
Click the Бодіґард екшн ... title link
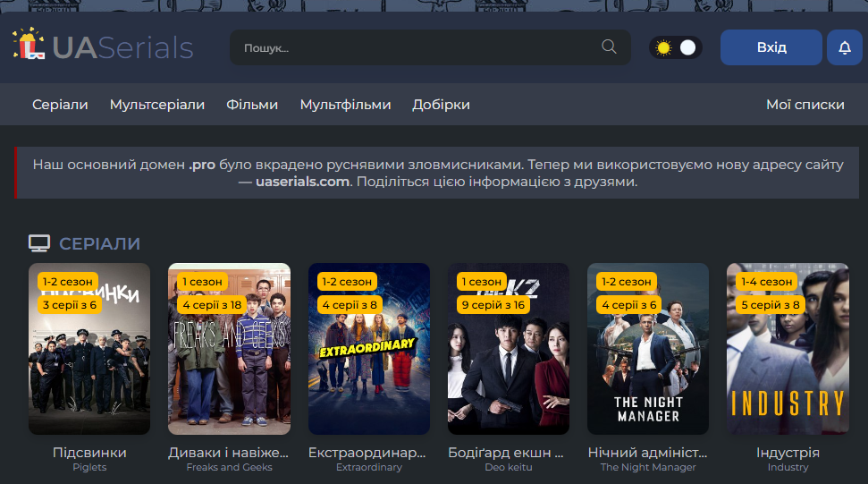[x=506, y=453]
